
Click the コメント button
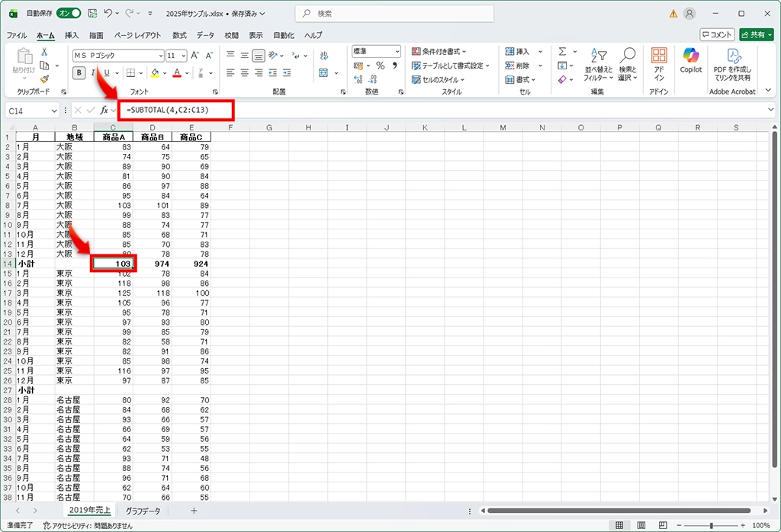(717, 34)
